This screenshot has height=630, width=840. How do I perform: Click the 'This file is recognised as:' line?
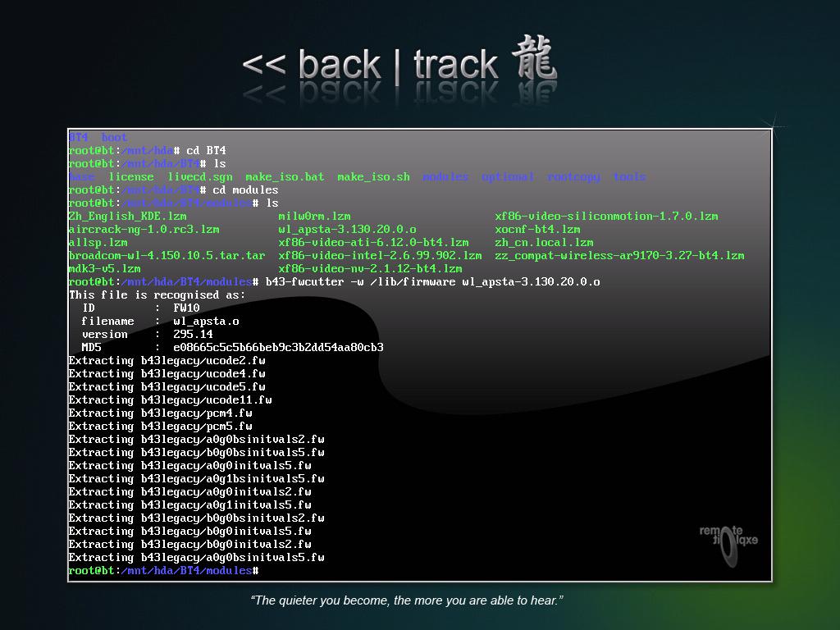[157, 295]
